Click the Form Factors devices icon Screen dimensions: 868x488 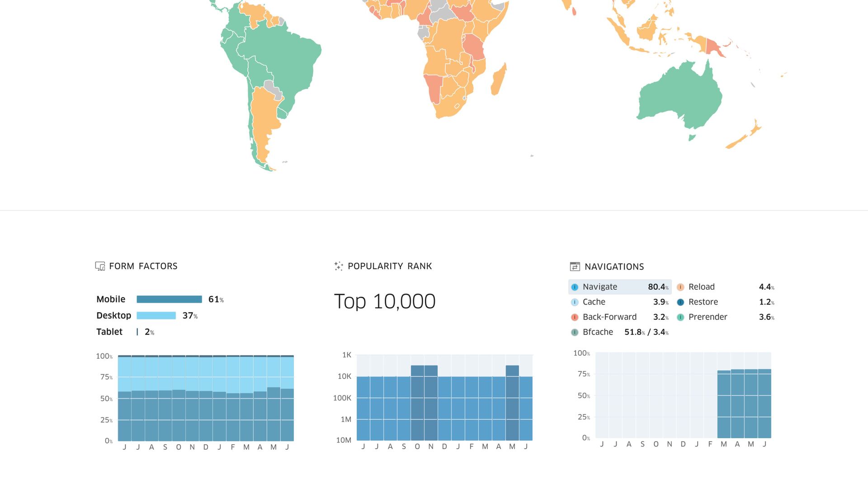tap(100, 266)
